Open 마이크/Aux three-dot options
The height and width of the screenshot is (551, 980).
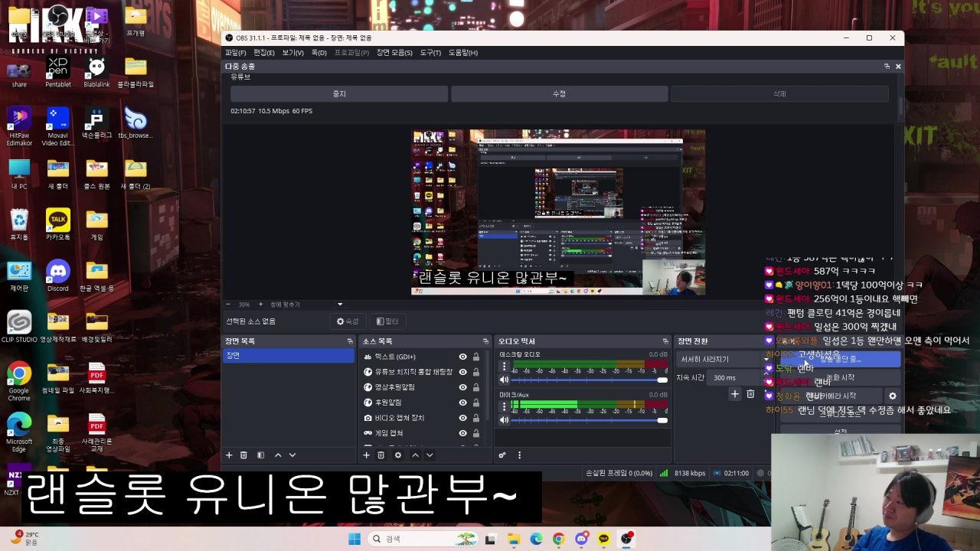click(504, 406)
